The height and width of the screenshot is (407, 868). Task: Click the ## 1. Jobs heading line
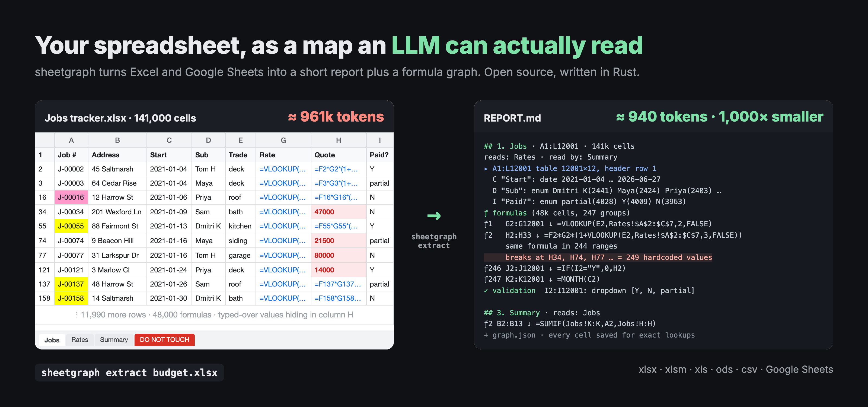559,146
